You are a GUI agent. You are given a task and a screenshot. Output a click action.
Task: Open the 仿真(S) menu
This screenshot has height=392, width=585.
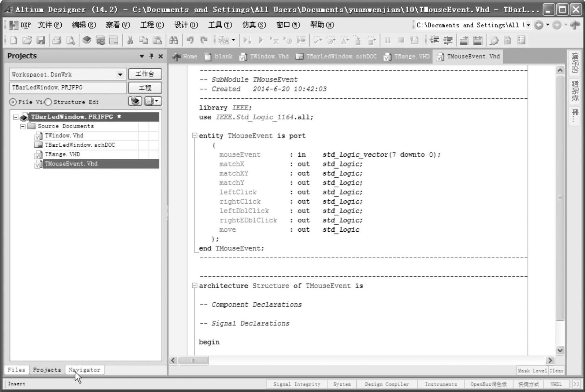(254, 25)
